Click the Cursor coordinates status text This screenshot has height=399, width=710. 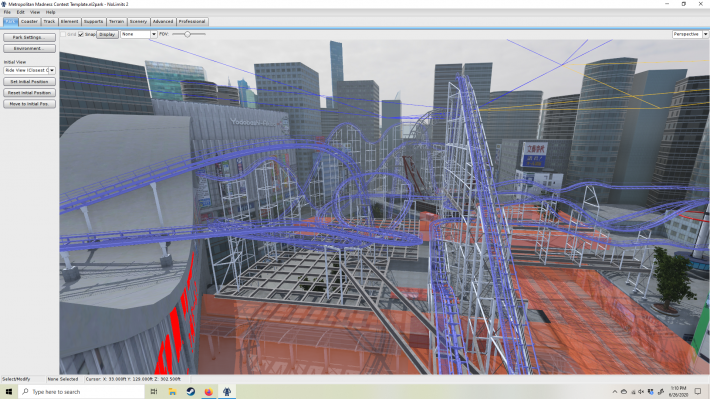(x=133, y=379)
